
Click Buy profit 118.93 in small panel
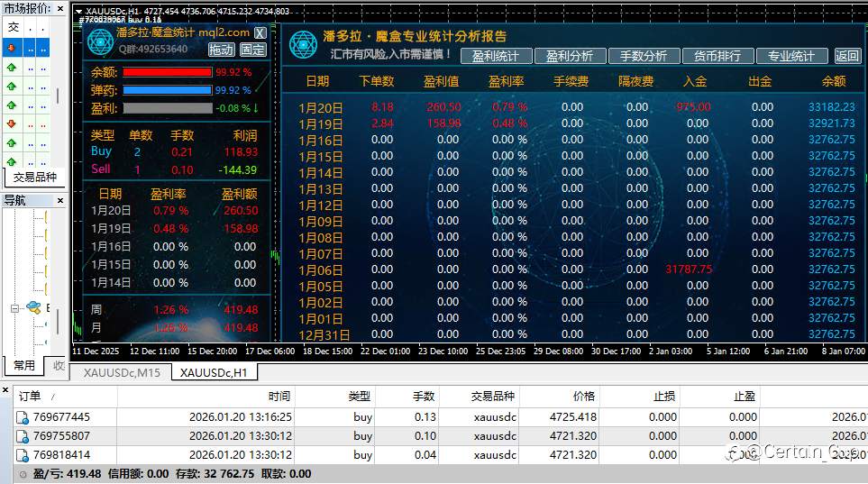pos(241,152)
